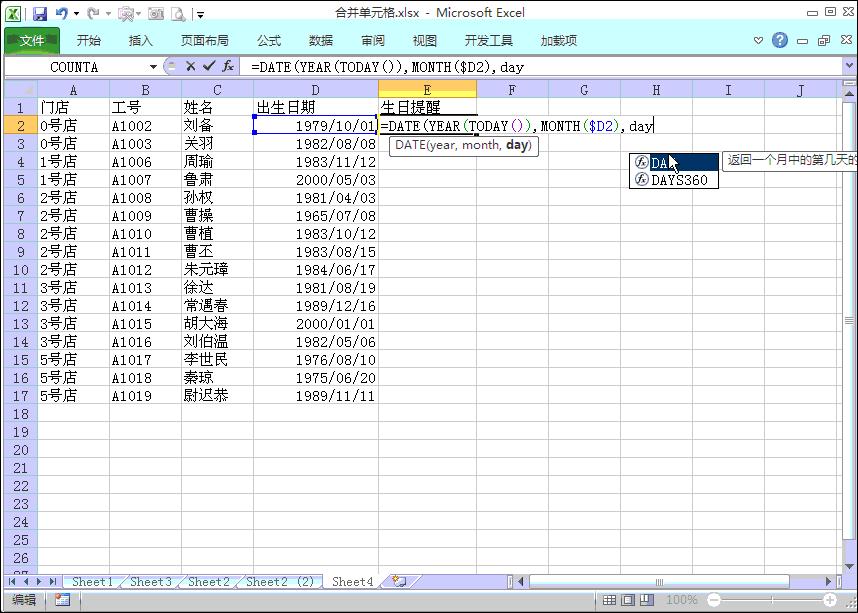
Task: Open the 审阅 ribbon tab
Action: click(x=373, y=41)
